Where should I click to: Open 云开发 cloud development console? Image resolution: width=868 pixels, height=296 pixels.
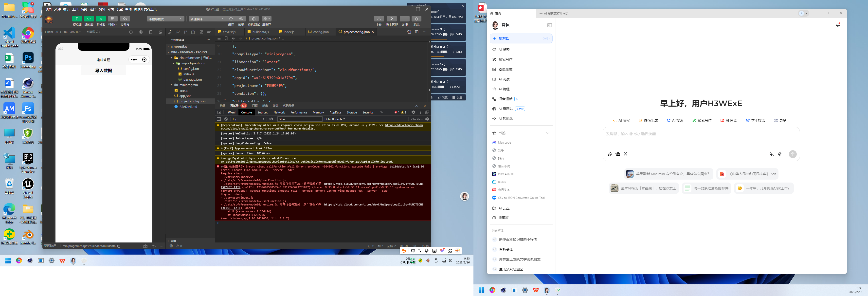[125, 19]
